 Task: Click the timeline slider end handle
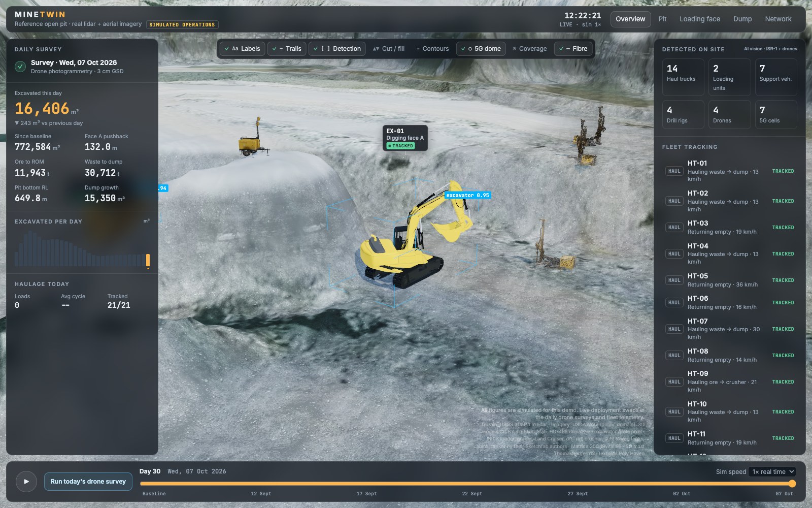792,484
